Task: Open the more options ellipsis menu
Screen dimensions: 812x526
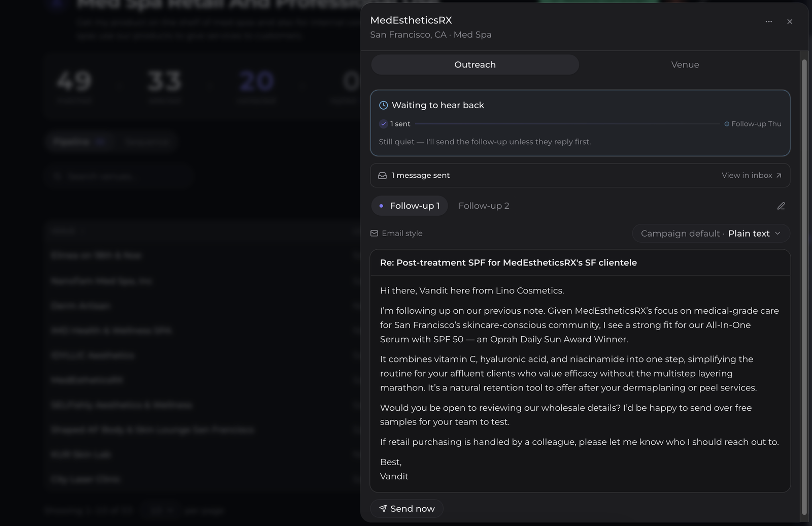Action: click(x=769, y=21)
